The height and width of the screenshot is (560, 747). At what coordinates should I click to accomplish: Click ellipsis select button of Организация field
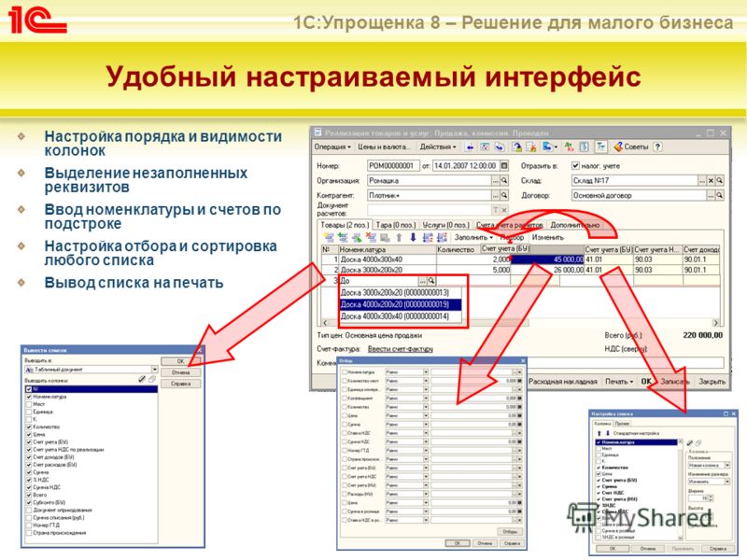[496, 180]
